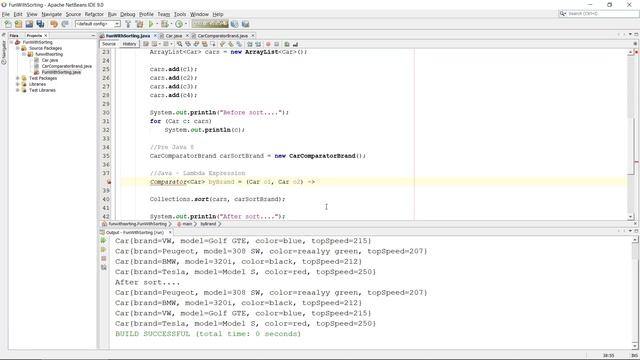
Task: Open CarComparatorBrand.java in the project tree
Action: click(x=67, y=66)
